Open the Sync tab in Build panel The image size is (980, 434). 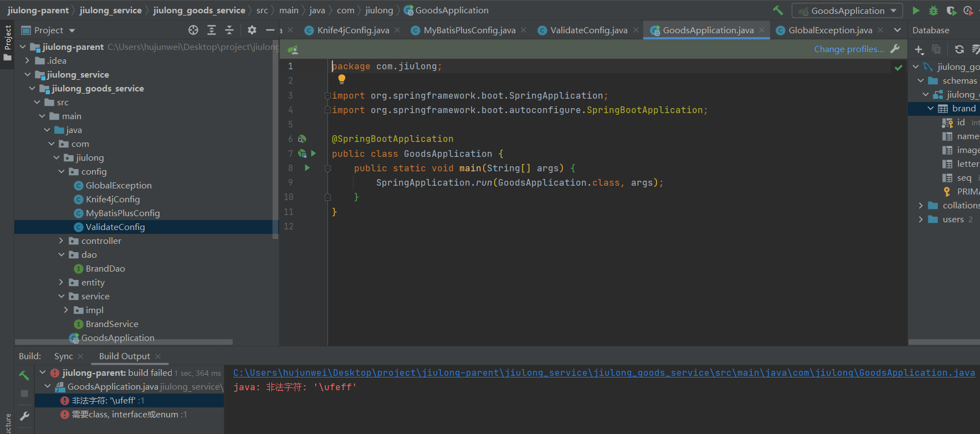click(63, 356)
